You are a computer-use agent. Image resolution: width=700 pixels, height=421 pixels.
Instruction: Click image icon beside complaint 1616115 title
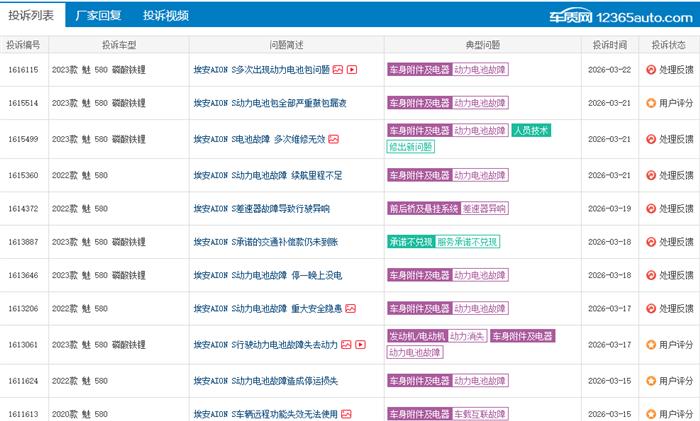point(338,70)
